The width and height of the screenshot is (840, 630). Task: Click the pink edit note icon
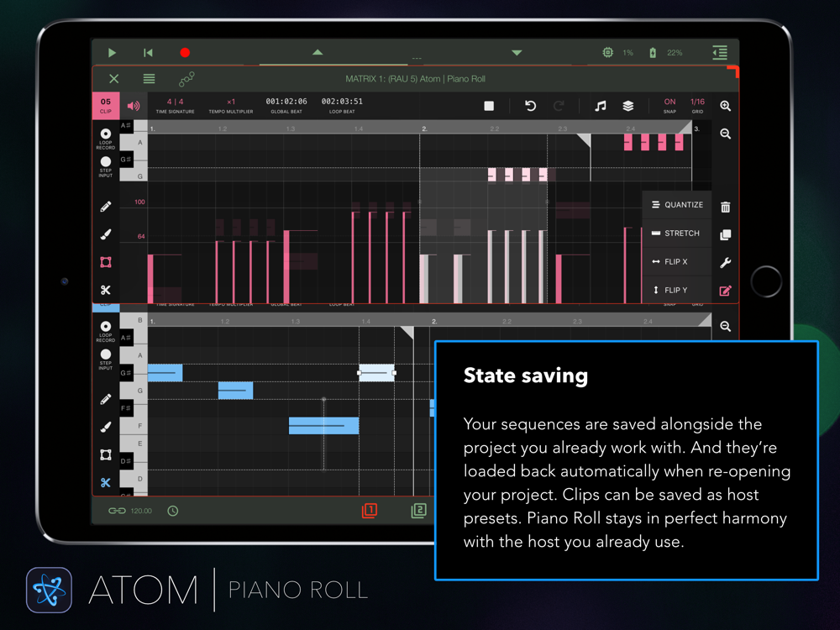coord(726,291)
